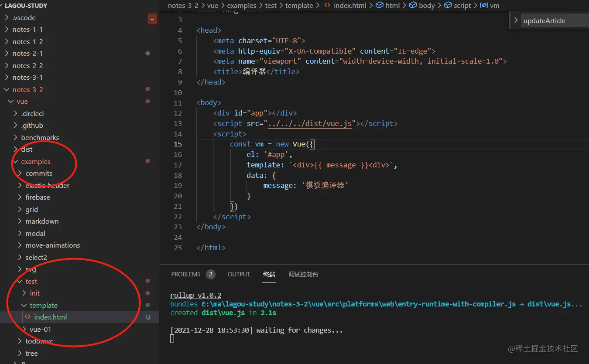Open the ../../../dist/vue.js script link
The width and height of the screenshot is (589, 364).
pyautogui.click(x=310, y=123)
